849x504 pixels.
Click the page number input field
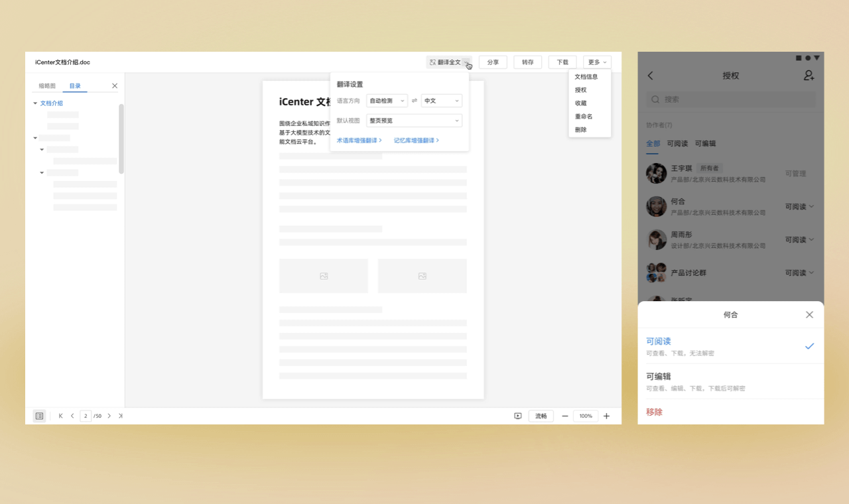coord(86,416)
